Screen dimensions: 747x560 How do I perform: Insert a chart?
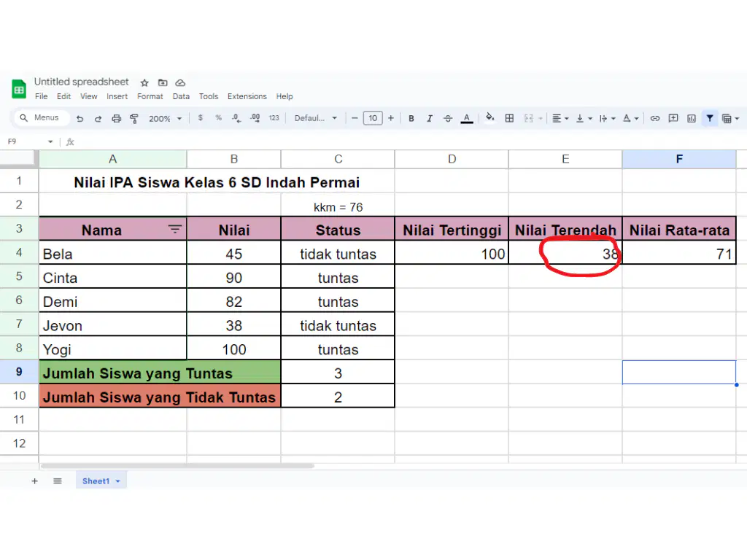(x=692, y=119)
